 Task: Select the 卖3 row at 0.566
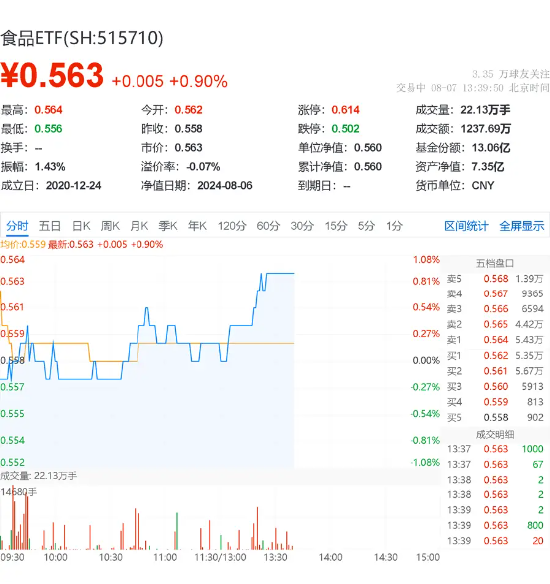pyautogui.click(x=495, y=309)
